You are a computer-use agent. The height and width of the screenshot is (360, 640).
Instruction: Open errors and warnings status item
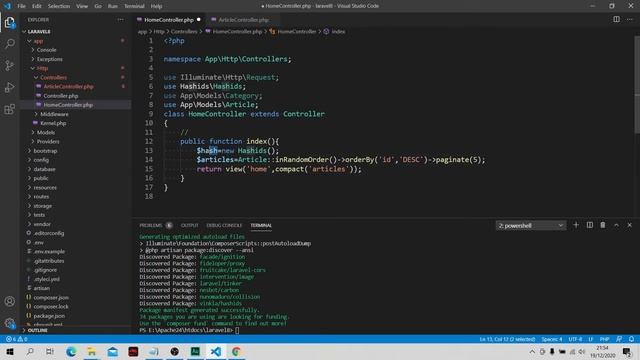(17, 339)
